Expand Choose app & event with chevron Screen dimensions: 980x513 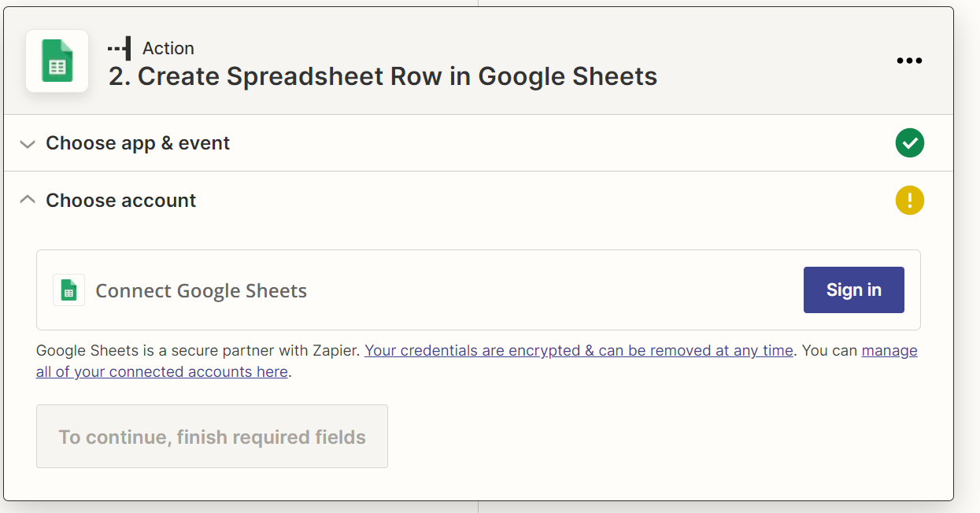point(28,144)
